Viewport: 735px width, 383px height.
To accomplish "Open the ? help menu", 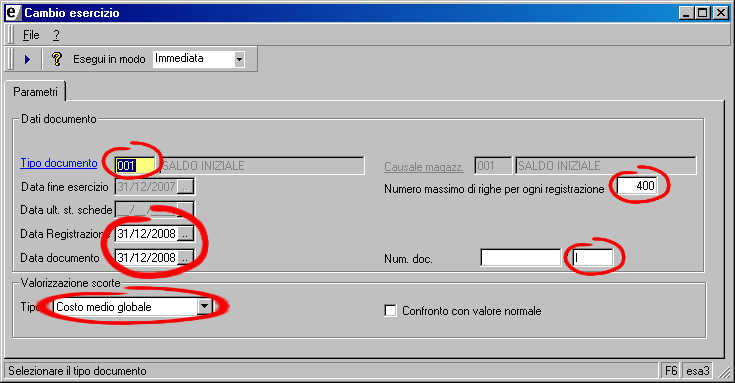I will click(56, 35).
